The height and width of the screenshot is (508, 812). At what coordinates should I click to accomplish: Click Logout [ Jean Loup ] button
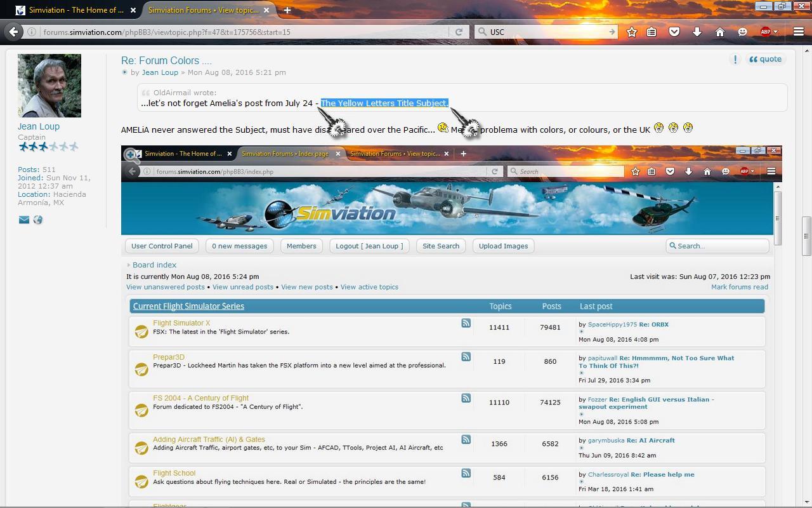click(x=369, y=246)
